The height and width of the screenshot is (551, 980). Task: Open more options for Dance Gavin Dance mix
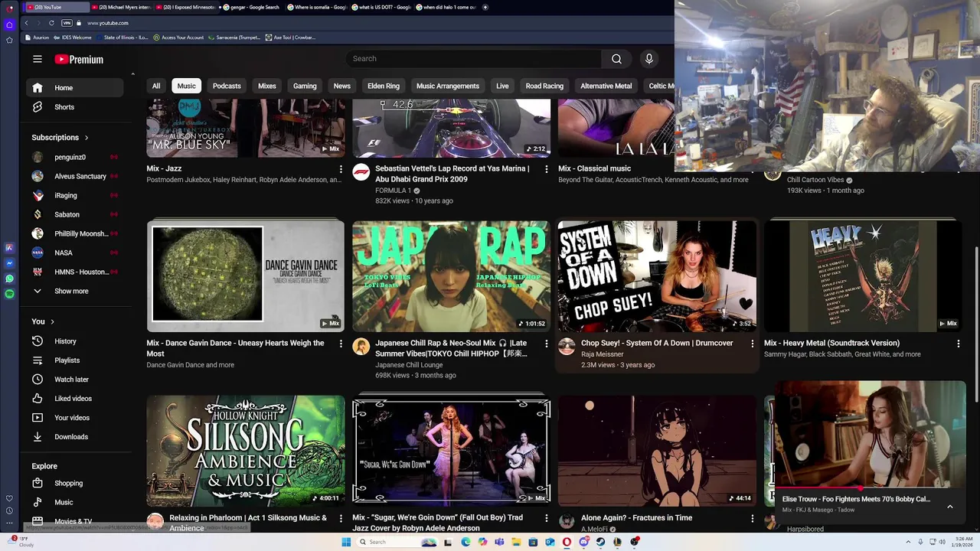[341, 344]
